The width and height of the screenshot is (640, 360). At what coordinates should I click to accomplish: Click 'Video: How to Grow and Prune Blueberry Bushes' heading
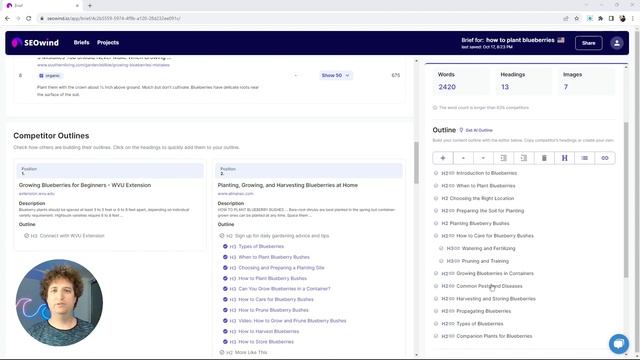292,321
